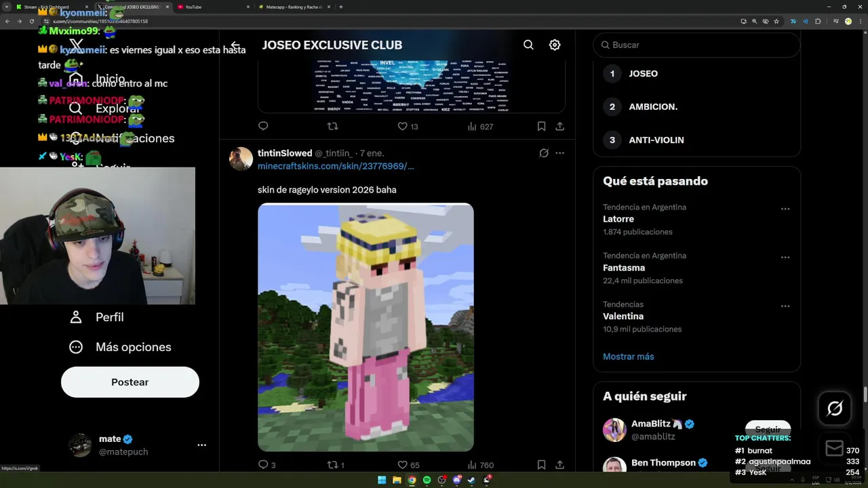The height and width of the screenshot is (488, 868).
Task: Open options for Valentina trend
Action: 785,306
